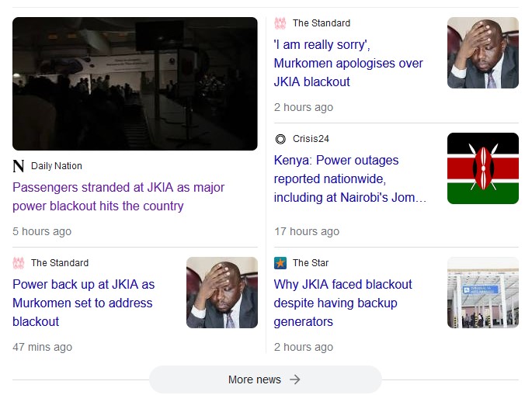Open 'Why JKIA faced blackout' headline
Screen dimensions: 532x395
tap(343, 303)
